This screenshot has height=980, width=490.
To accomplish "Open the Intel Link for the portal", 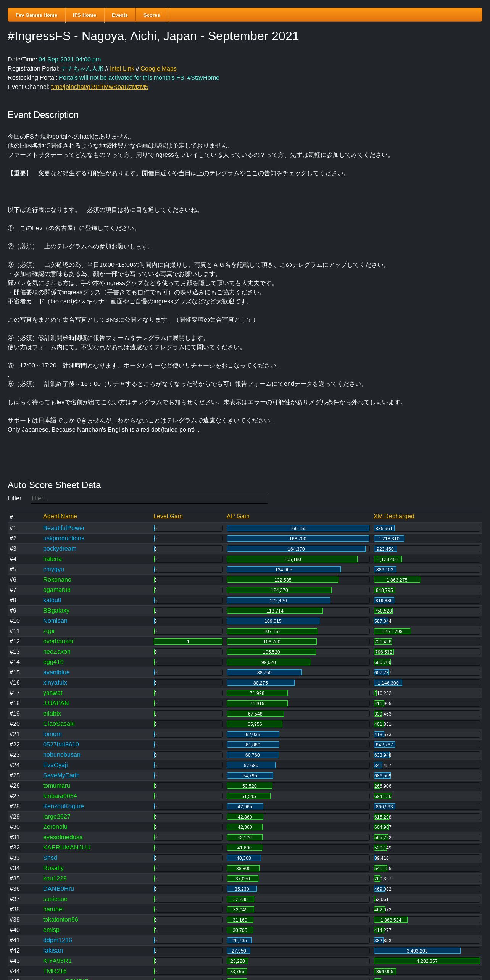I will (122, 69).
